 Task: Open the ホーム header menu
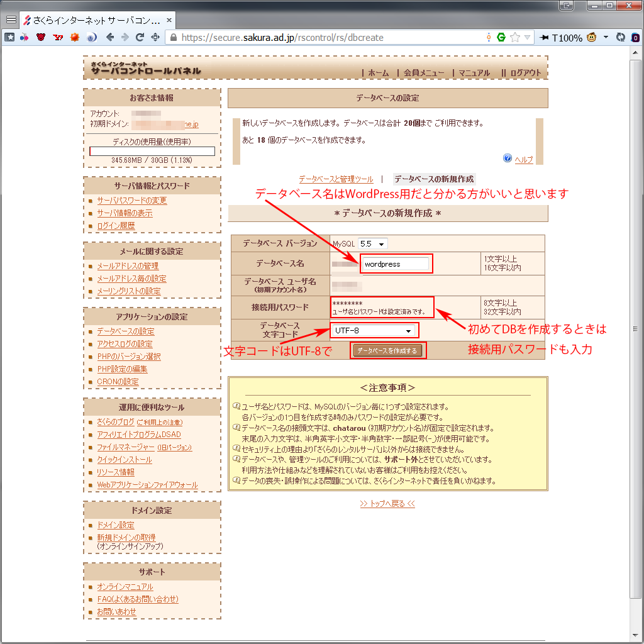[x=378, y=73]
